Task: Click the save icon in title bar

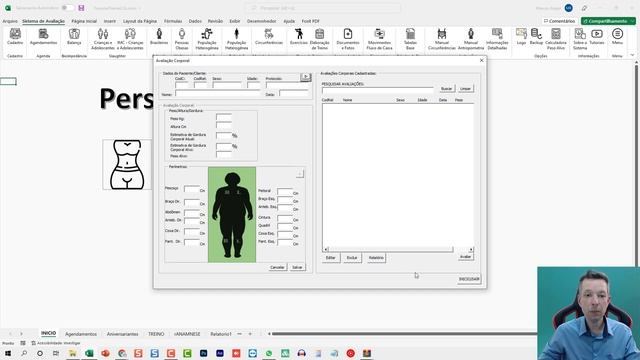Action: (x=81, y=8)
